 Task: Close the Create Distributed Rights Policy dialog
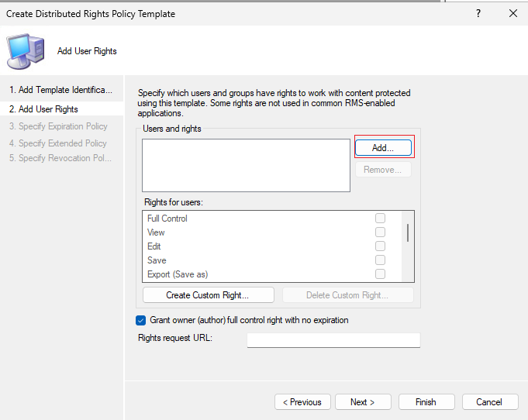(513, 13)
